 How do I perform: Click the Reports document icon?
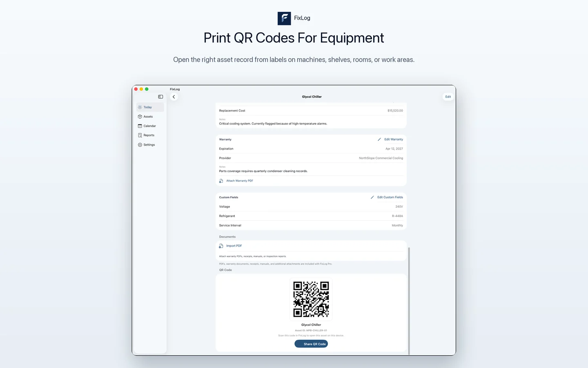pyautogui.click(x=140, y=135)
